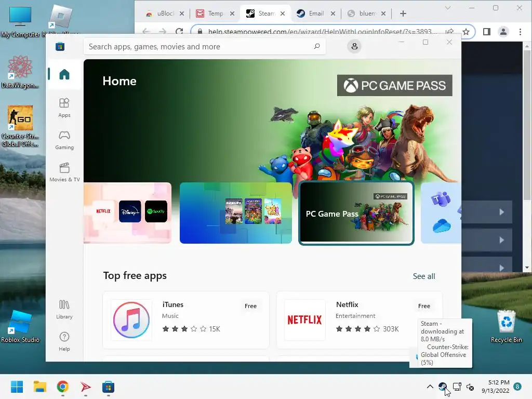Open the Windows Start menu

click(17, 387)
